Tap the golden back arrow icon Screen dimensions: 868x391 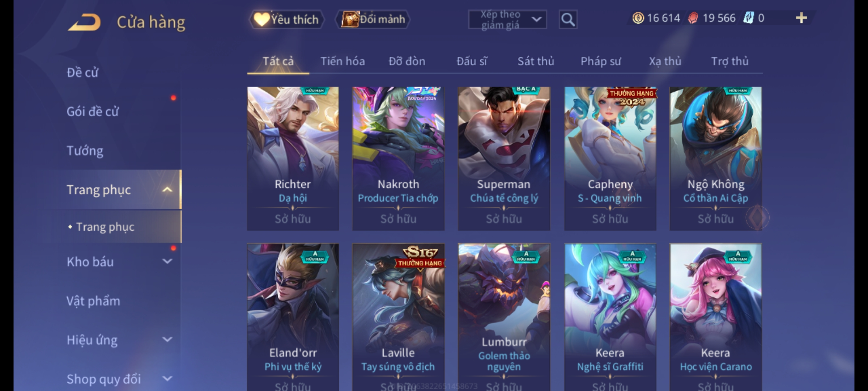[84, 22]
